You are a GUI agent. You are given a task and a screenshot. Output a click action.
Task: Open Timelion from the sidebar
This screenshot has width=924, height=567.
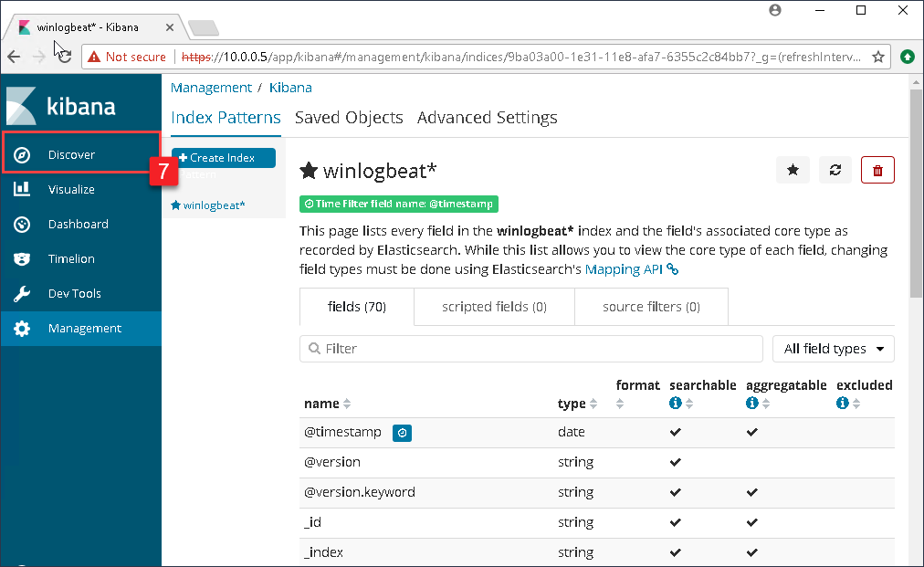80,258
